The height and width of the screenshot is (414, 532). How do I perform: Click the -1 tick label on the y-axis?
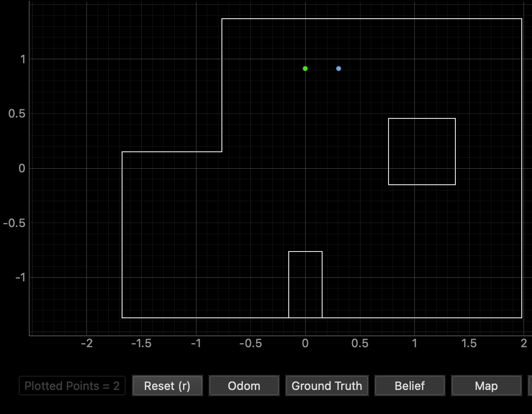pos(20,277)
